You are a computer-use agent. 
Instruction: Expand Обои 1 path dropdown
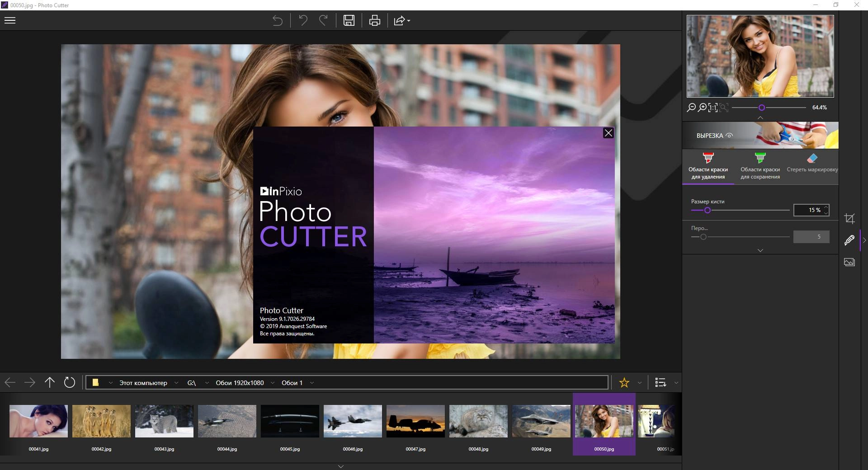click(x=312, y=383)
